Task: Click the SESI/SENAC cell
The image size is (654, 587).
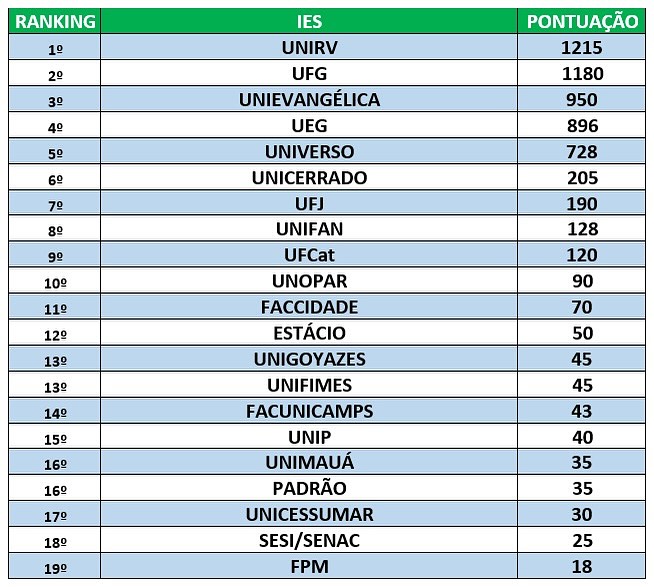Action: coord(309,540)
